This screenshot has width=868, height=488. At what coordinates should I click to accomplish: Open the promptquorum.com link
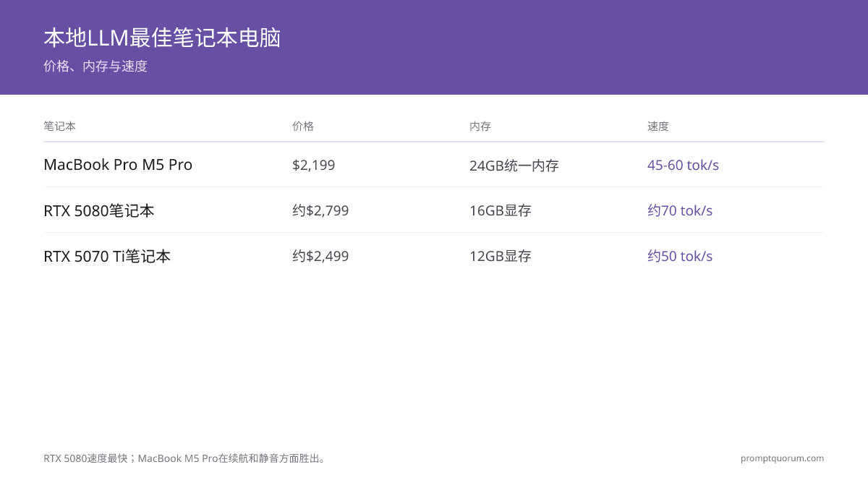[782, 458]
